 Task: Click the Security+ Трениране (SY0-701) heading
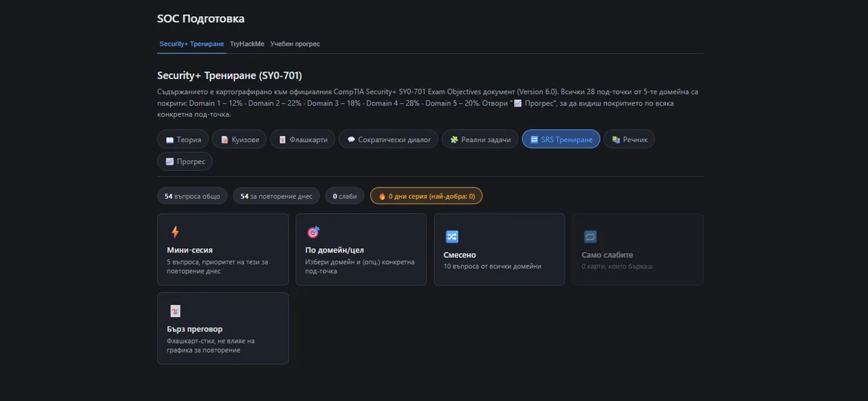(229, 76)
